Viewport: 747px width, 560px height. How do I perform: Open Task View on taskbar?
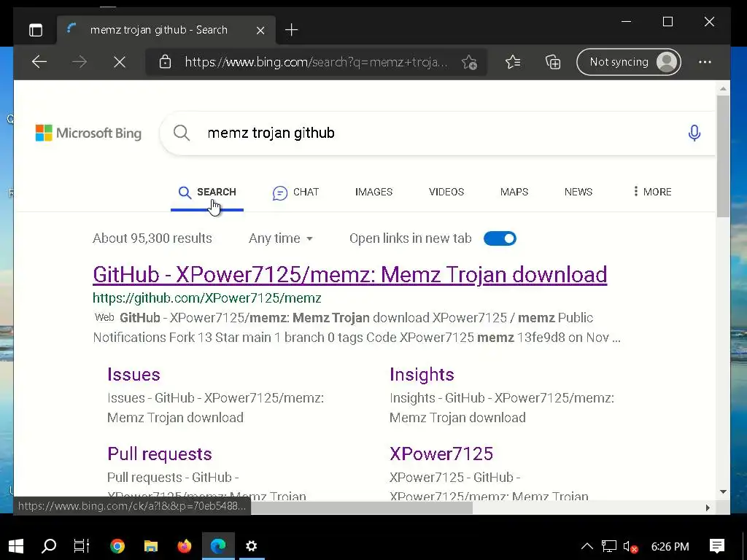82,546
